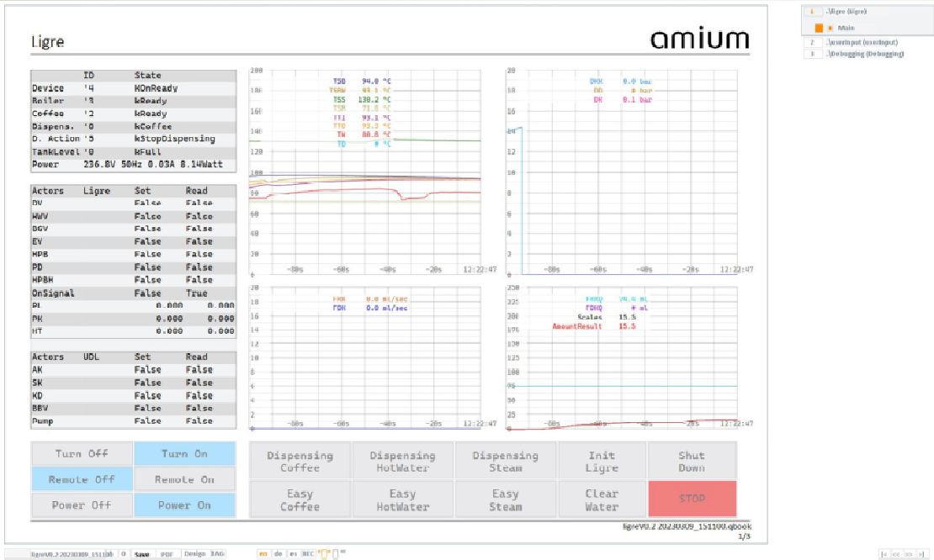
Task: Click Device state kOnReady
Action: coord(156,88)
